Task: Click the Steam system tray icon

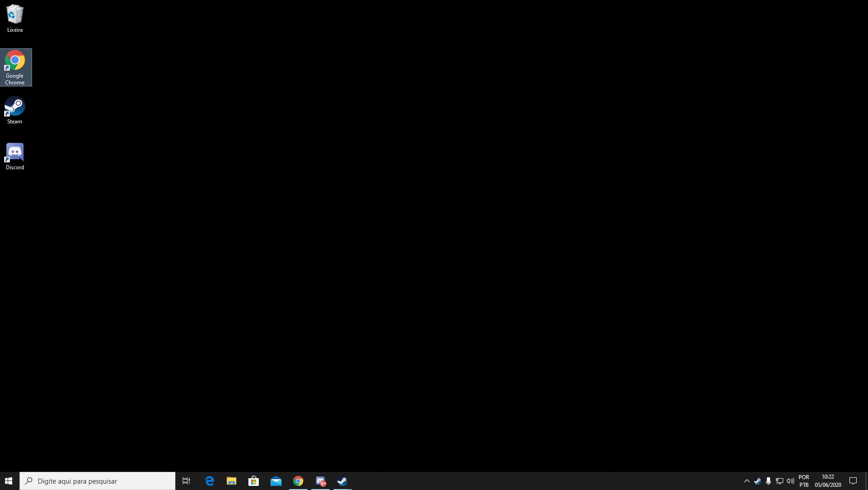Action: 757,481
